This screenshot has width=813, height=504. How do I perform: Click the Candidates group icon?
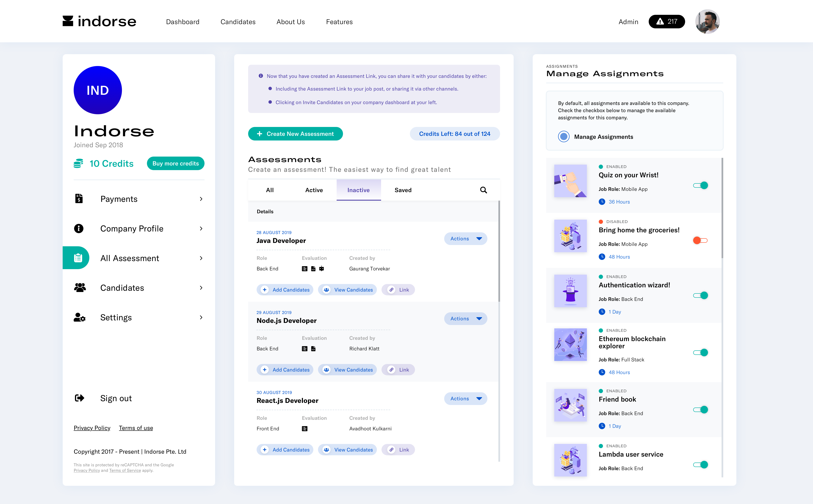80,287
